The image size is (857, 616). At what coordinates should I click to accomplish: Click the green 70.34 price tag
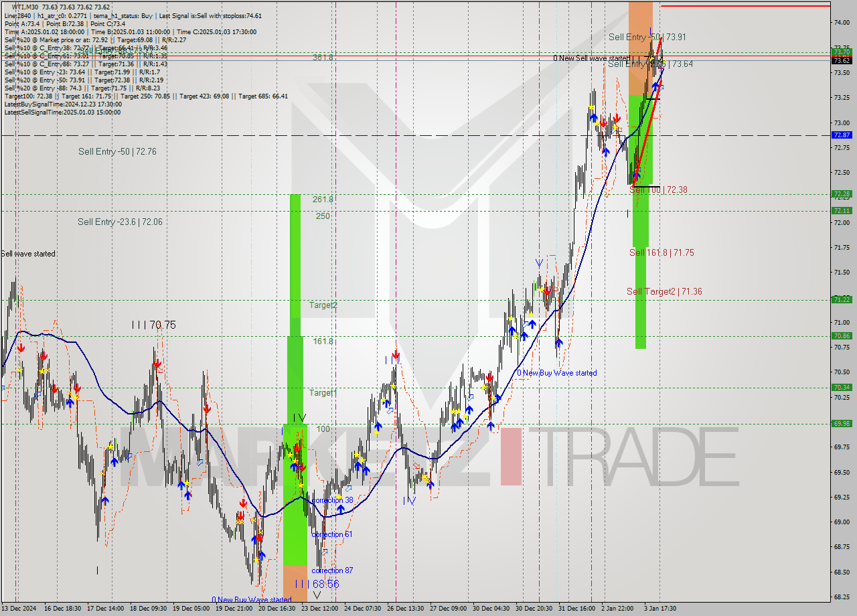click(x=842, y=388)
